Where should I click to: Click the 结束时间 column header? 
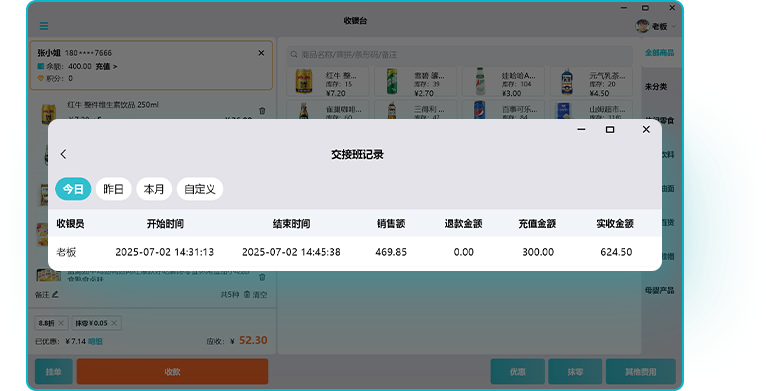[x=292, y=224]
